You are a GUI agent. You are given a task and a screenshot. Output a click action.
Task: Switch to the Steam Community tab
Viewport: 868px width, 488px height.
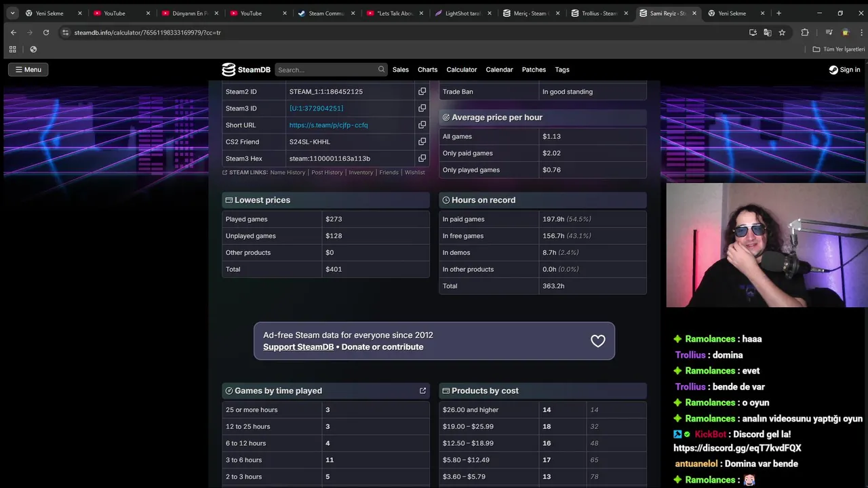point(326,13)
